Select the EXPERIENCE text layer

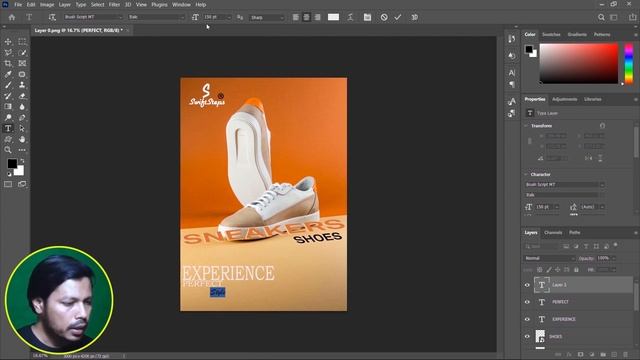coord(583,319)
